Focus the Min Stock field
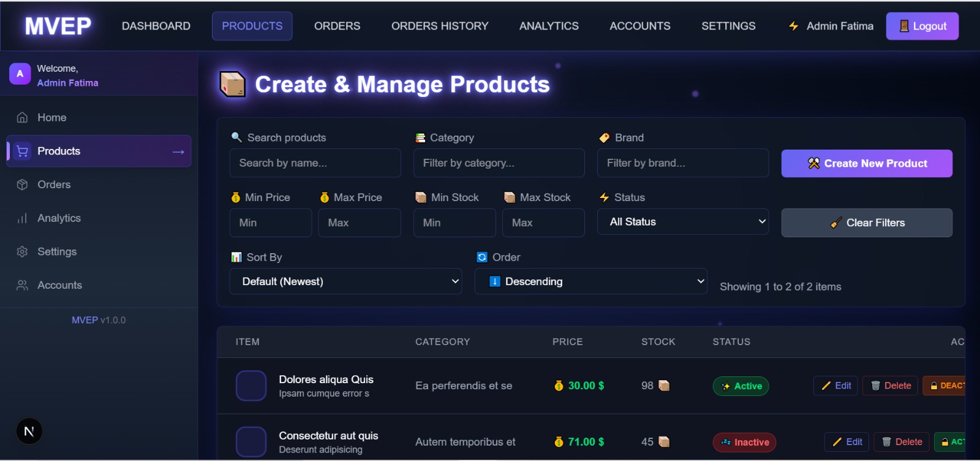Image resolution: width=980 pixels, height=461 pixels. [454, 223]
